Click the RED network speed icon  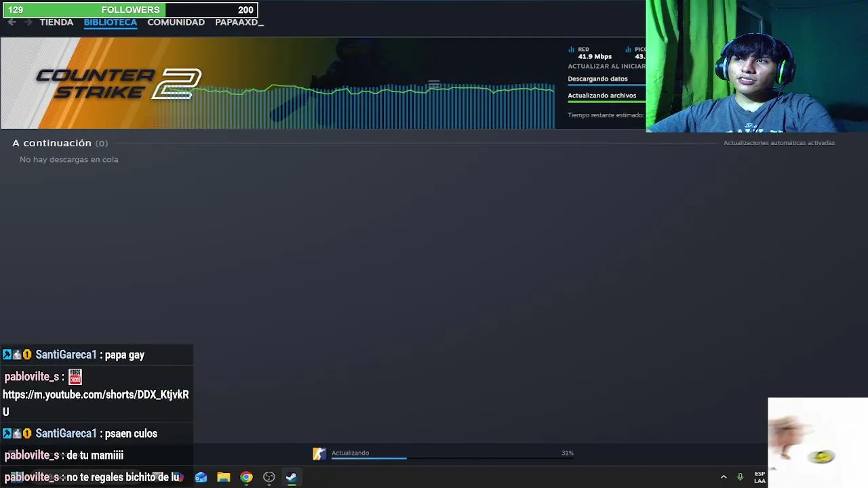click(x=571, y=49)
